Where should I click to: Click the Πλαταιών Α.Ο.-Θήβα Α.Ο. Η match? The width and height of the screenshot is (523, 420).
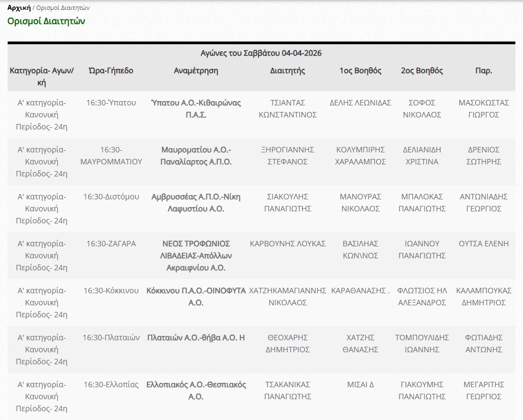point(196,338)
